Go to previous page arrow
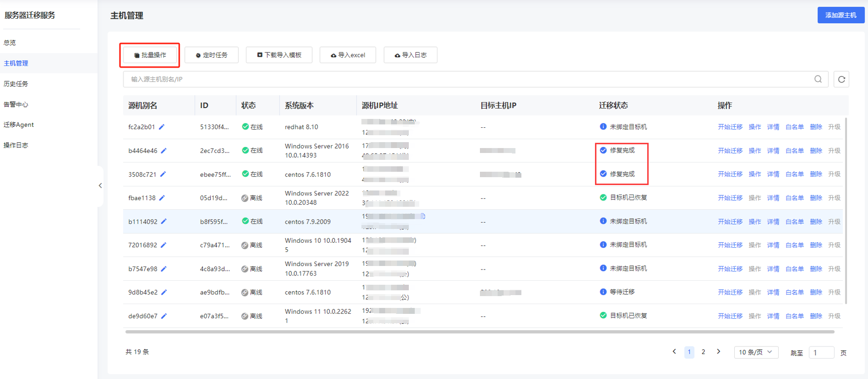868x379 pixels. coord(674,352)
